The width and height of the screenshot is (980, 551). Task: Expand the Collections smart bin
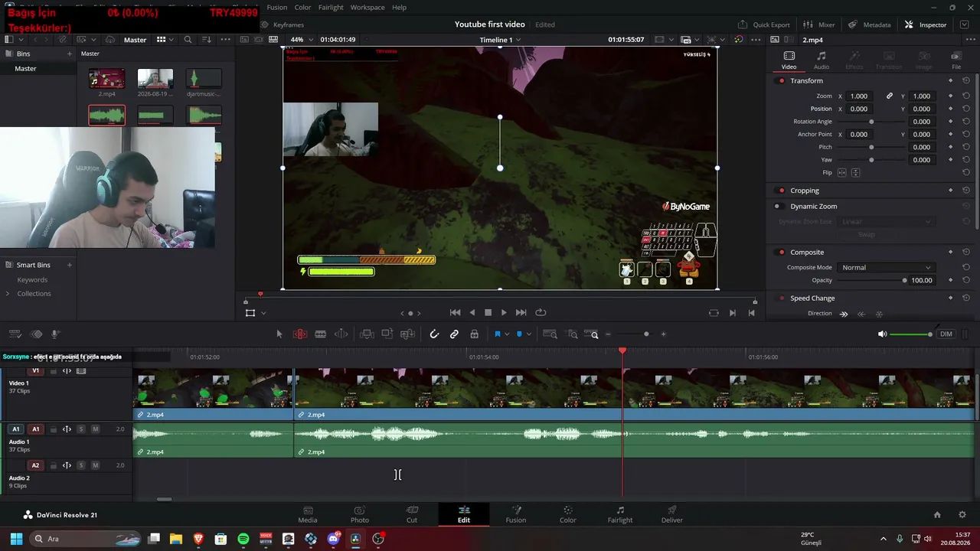[8, 294]
